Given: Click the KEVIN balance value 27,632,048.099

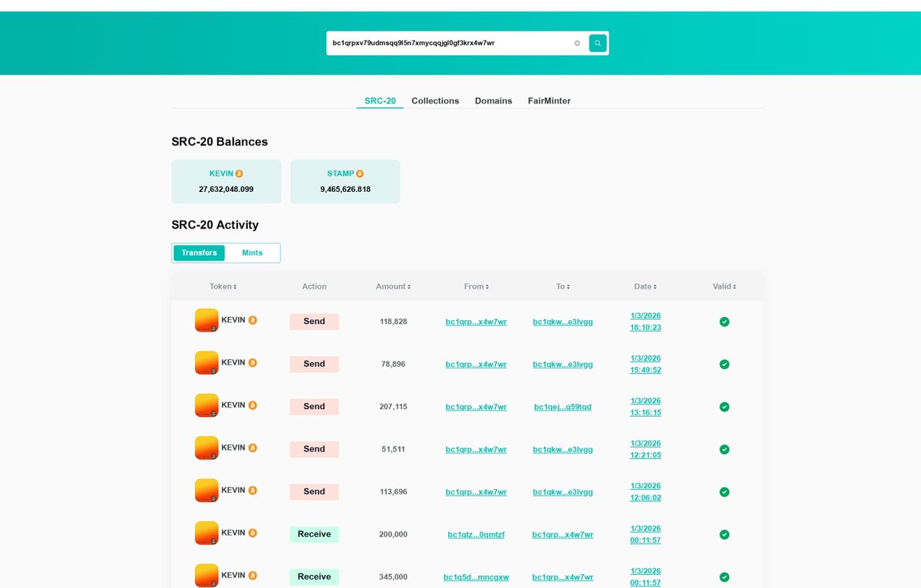Looking at the screenshot, I should point(226,189).
